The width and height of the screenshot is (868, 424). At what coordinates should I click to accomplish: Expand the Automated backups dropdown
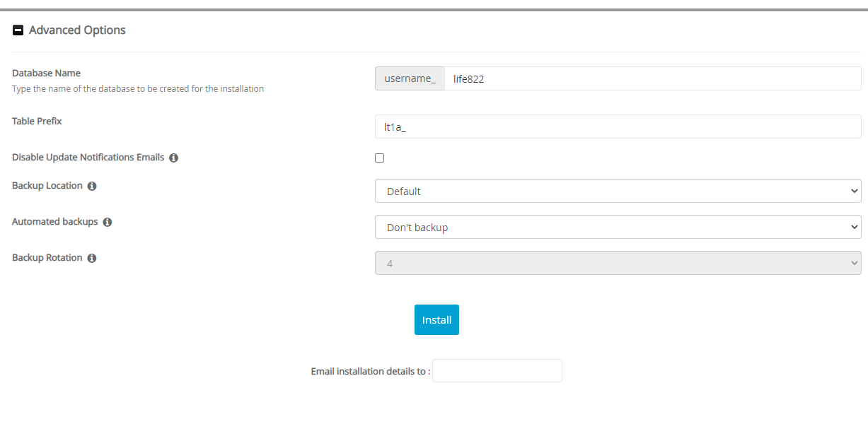(618, 227)
